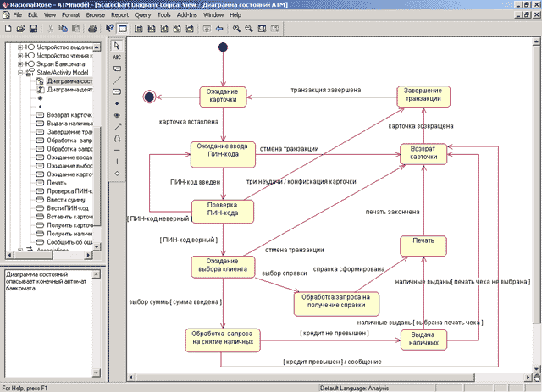Click into the documentation text pane
Image resolution: width=542 pixels, height=392 pixels.
point(48,323)
